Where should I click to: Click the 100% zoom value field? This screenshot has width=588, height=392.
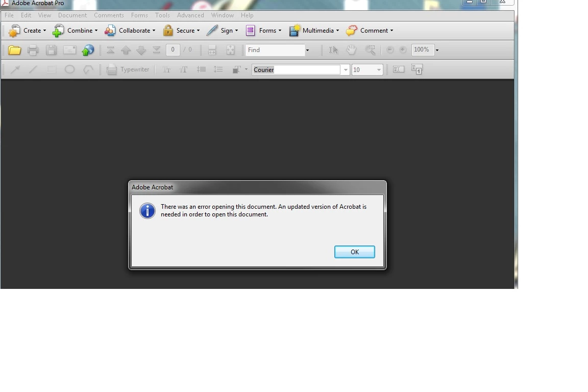[x=423, y=50]
